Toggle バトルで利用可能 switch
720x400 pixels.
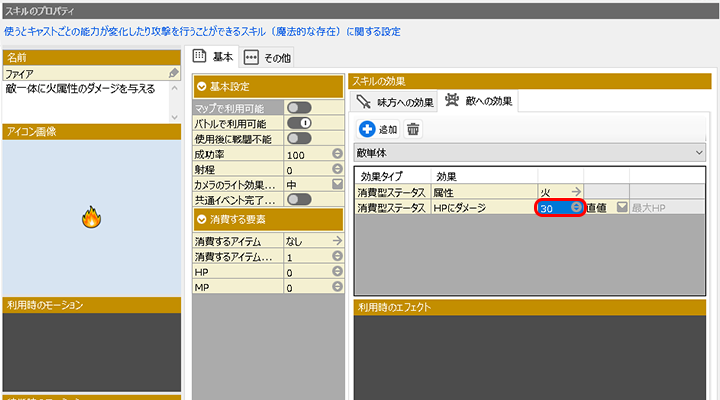(x=299, y=124)
